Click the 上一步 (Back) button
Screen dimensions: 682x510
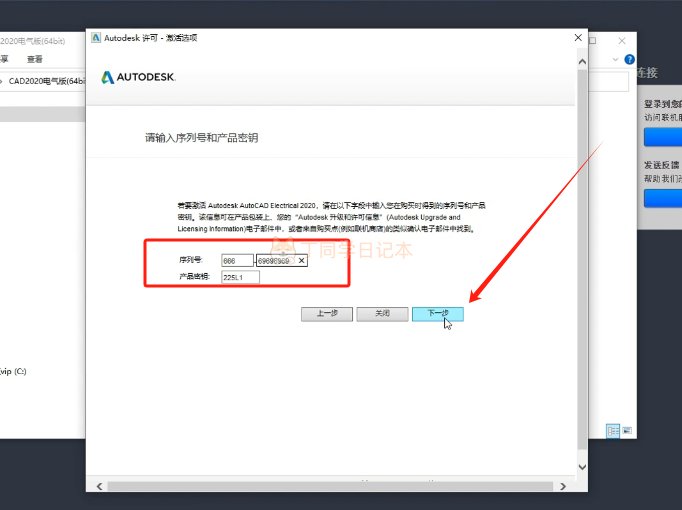click(x=327, y=313)
